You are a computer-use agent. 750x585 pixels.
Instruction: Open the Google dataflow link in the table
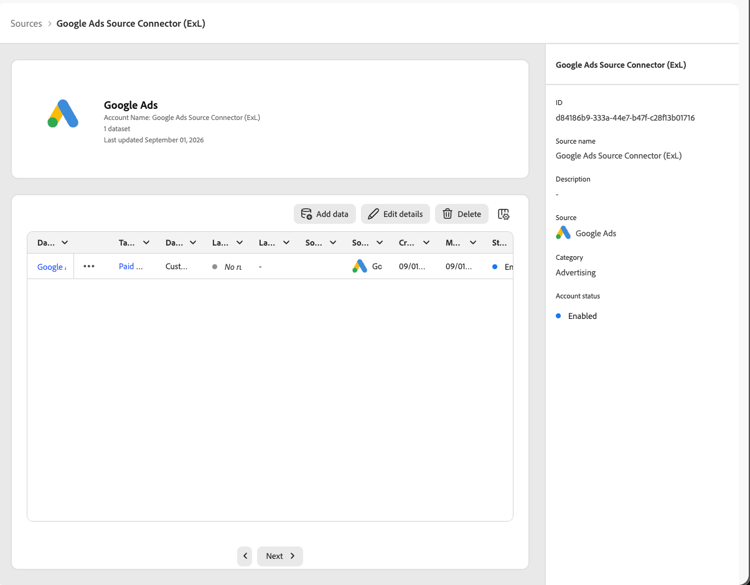[x=52, y=267]
